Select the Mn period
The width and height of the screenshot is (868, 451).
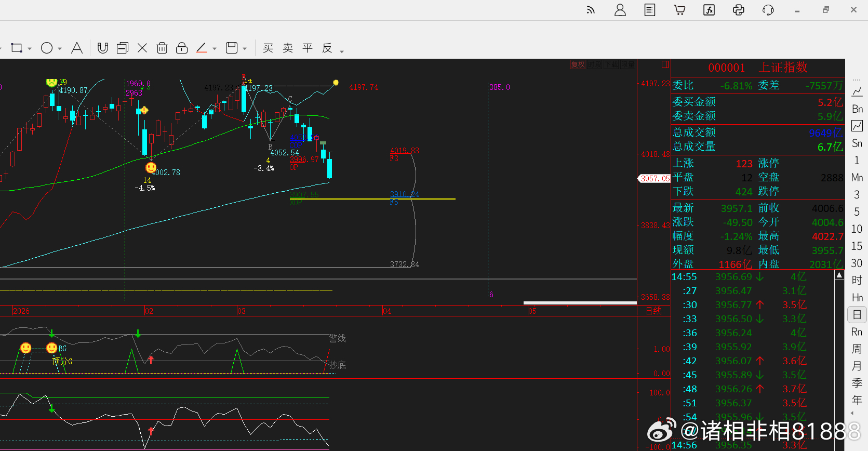pyautogui.click(x=857, y=177)
